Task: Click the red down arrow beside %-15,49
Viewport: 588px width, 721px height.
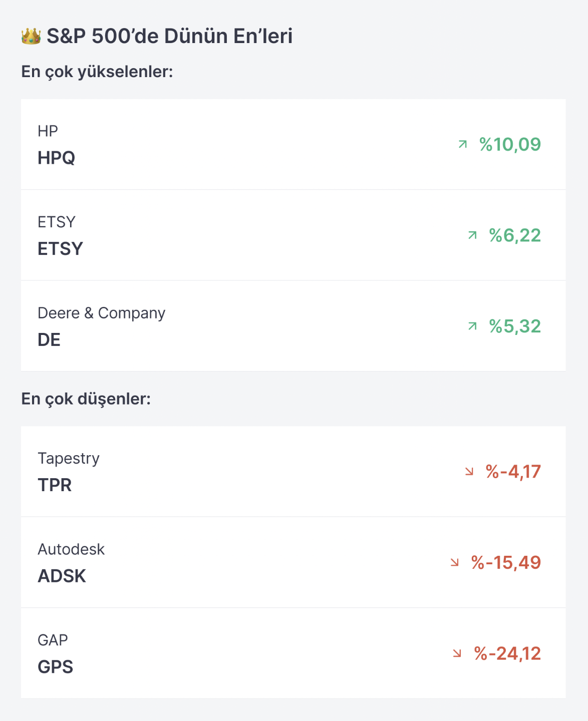Action: pyautogui.click(x=455, y=562)
